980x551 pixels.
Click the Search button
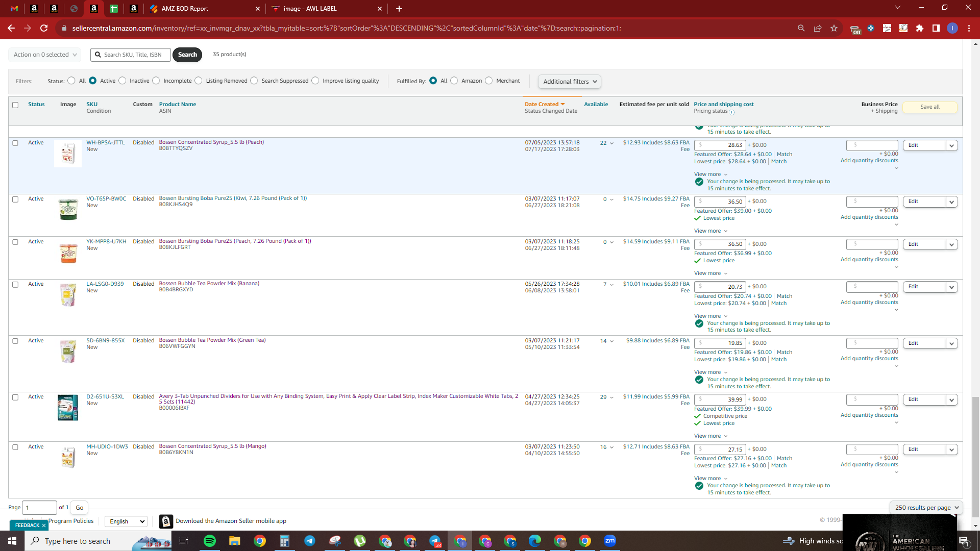pos(187,55)
